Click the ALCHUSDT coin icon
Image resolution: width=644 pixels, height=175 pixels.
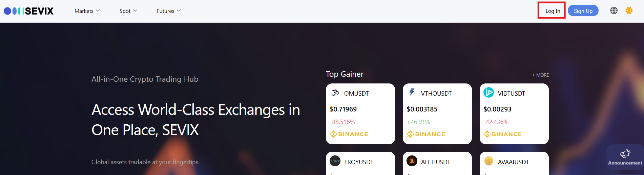pos(412,161)
